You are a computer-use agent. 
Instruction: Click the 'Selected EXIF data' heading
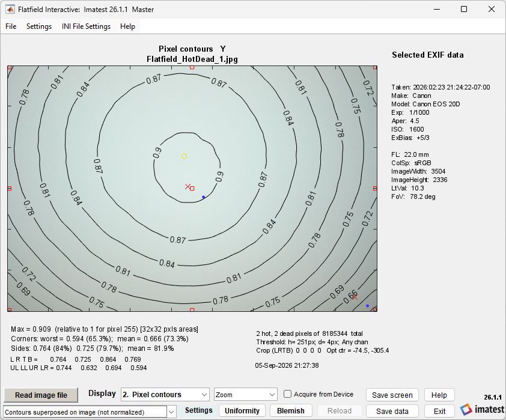(x=428, y=55)
